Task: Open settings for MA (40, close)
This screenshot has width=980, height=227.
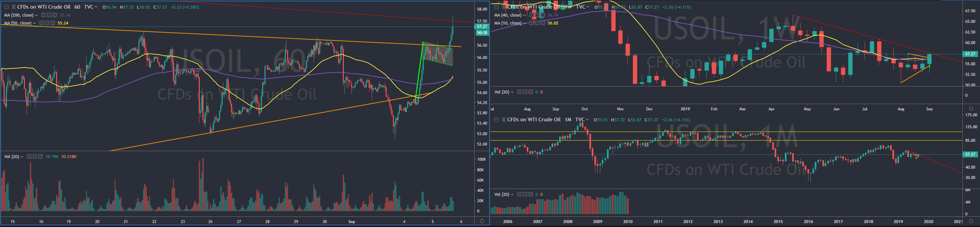Action: pos(538,15)
